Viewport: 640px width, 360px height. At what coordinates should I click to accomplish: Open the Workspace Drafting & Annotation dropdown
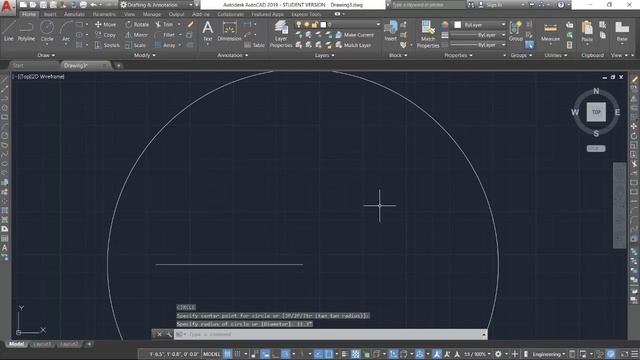tap(156, 5)
